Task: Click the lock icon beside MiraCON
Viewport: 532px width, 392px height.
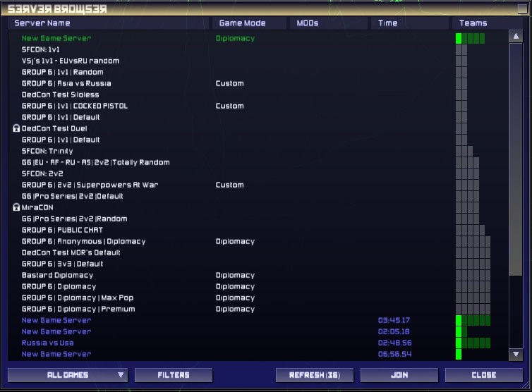Action: coord(16,207)
